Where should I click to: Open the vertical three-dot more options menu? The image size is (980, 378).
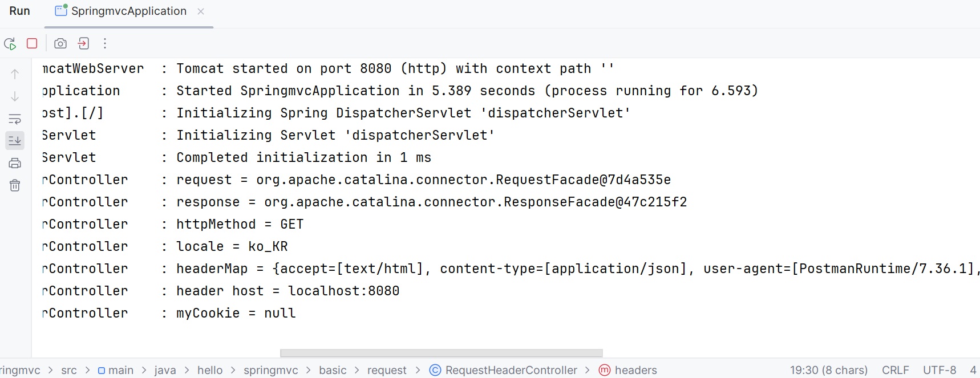(x=105, y=43)
